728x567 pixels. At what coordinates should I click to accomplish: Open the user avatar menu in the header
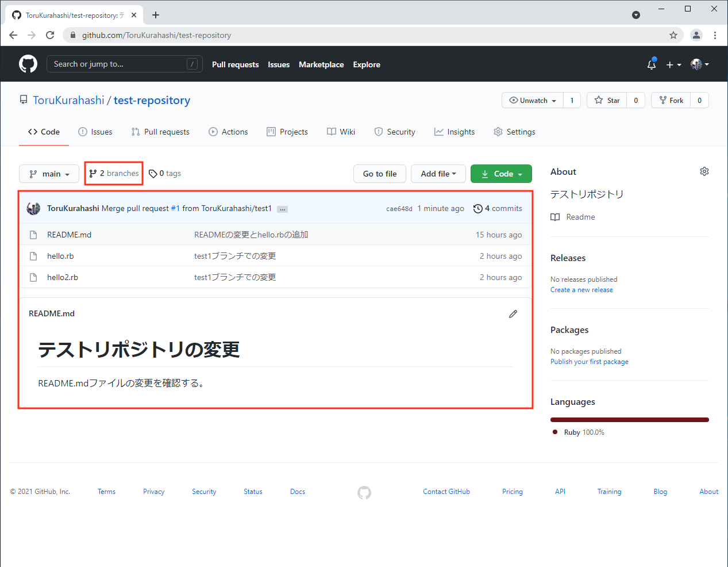699,64
